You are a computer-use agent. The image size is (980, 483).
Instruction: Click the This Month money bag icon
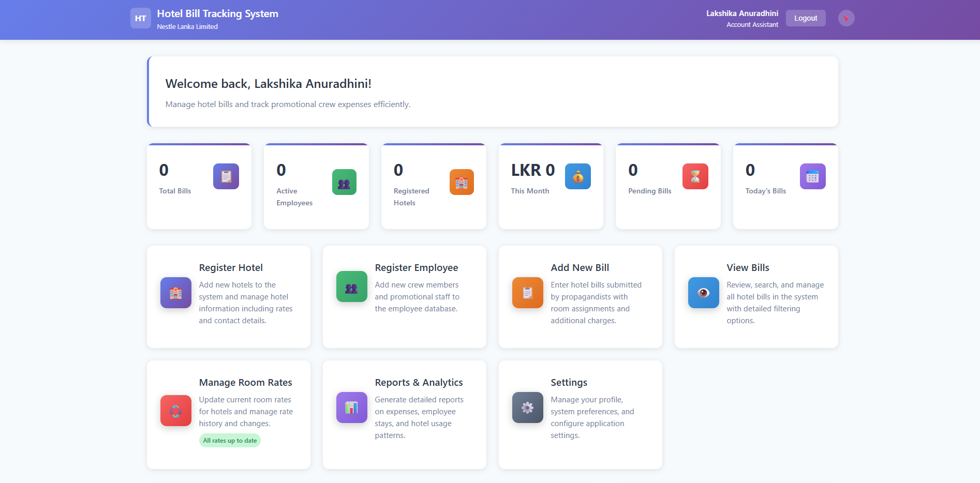tap(577, 176)
